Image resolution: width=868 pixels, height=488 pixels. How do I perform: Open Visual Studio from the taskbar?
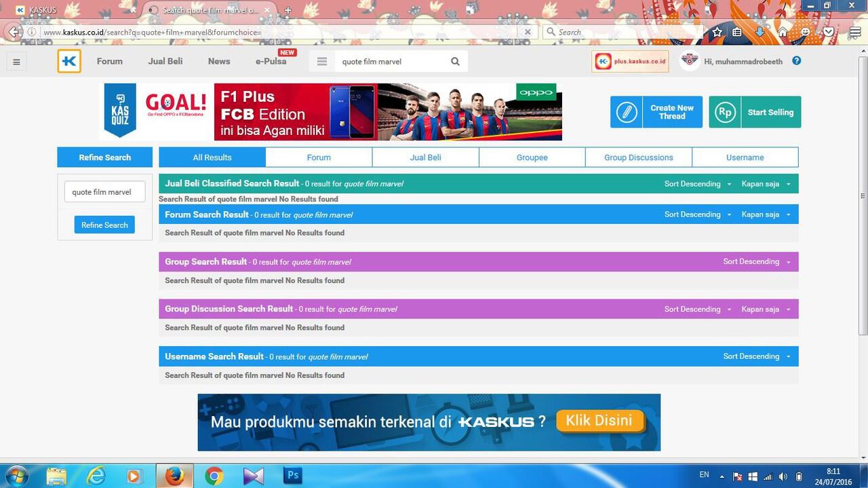coord(254,476)
